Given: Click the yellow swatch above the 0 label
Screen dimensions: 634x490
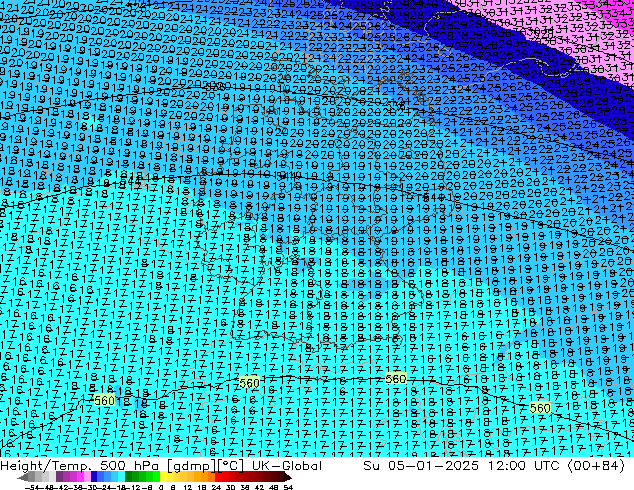Looking at the screenshot, I should click(163, 477).
